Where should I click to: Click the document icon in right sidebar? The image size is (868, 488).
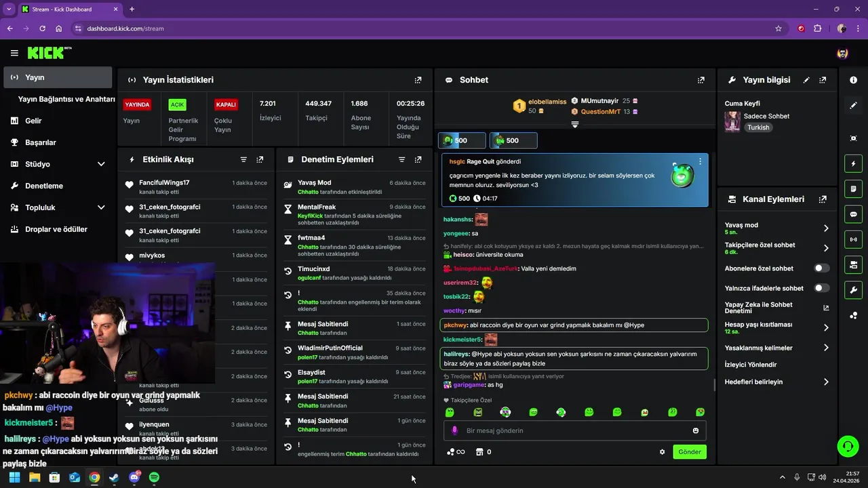pyautogui.click(x=853, y=188)
